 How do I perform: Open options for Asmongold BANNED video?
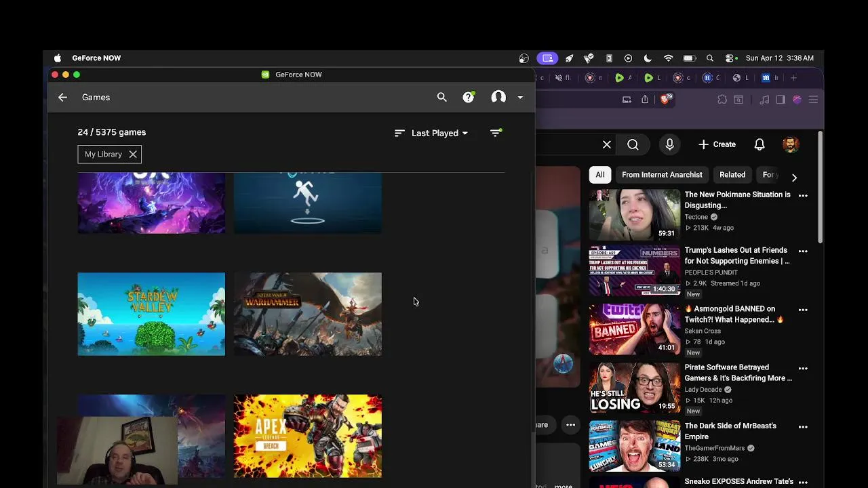(x=803, y=310)
